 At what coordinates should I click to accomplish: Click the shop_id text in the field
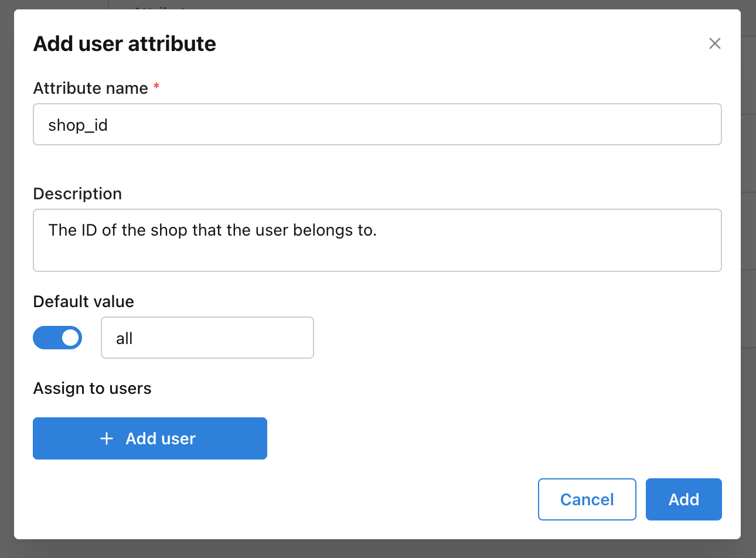pyautogui.click(x=78, y=125)
